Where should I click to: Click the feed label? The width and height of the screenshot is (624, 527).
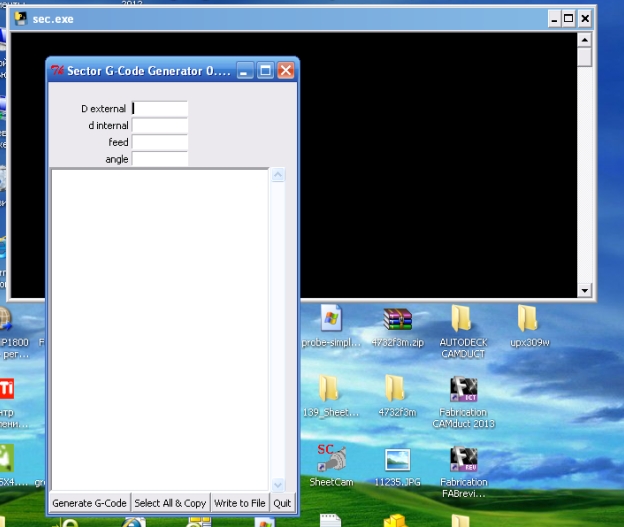(118, 142)
